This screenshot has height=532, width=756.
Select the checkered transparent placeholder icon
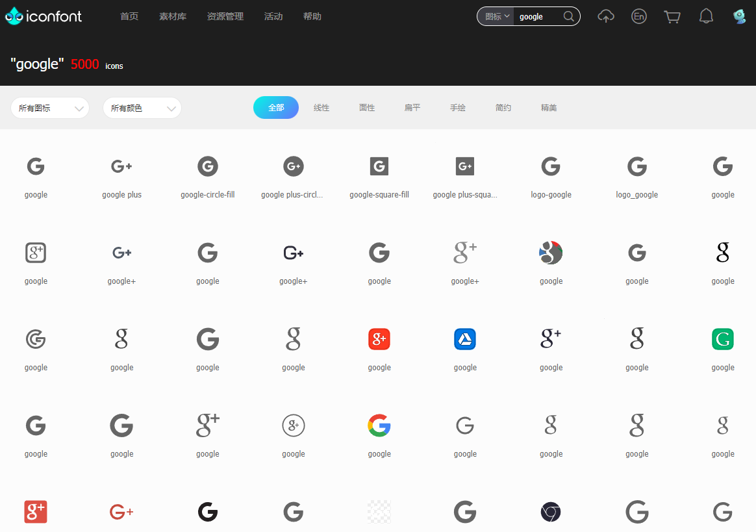(379, 512)
